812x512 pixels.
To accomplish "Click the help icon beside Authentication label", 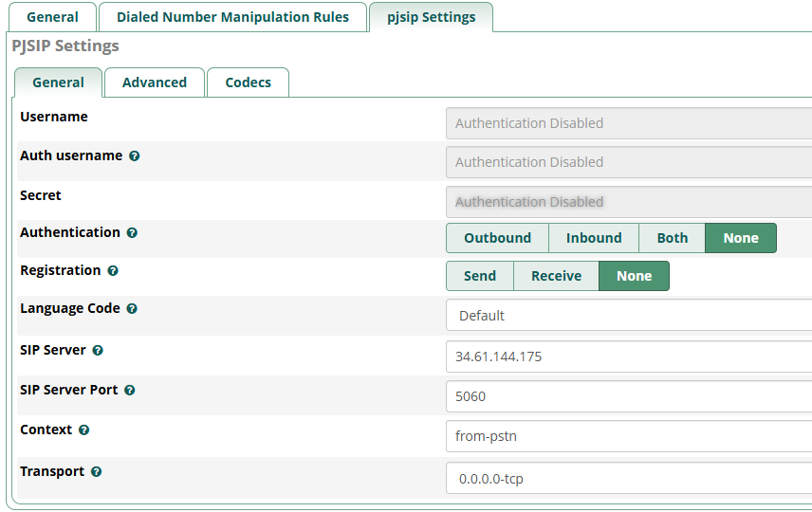I will [x=132, y=233].
